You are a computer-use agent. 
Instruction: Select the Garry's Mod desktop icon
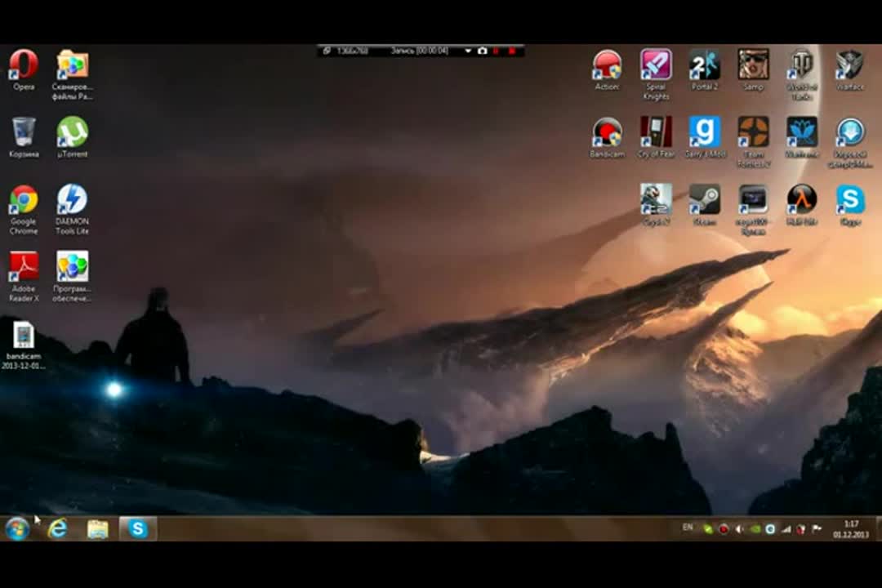[x=704, y=133]
